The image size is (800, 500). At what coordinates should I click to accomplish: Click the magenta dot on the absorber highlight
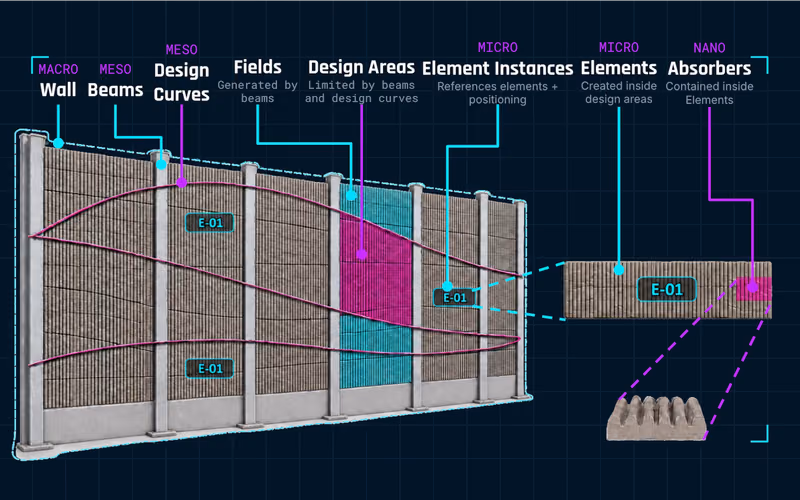click(753, 287)
